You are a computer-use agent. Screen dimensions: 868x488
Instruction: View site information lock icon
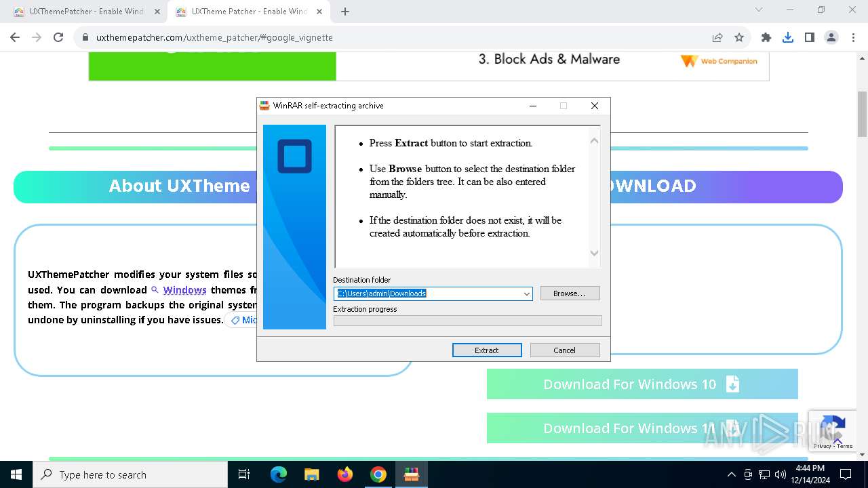coord(85,37)
